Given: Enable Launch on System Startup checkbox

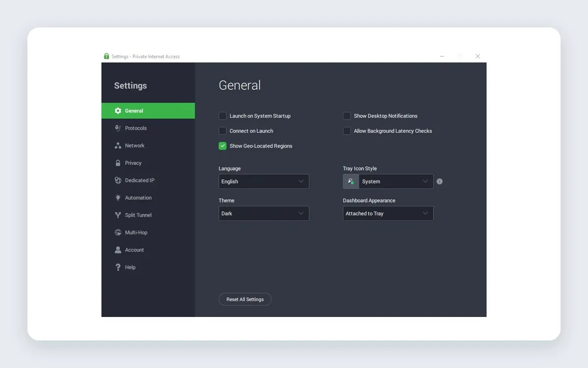Looking at the screenshot, I should click(222, 116).
